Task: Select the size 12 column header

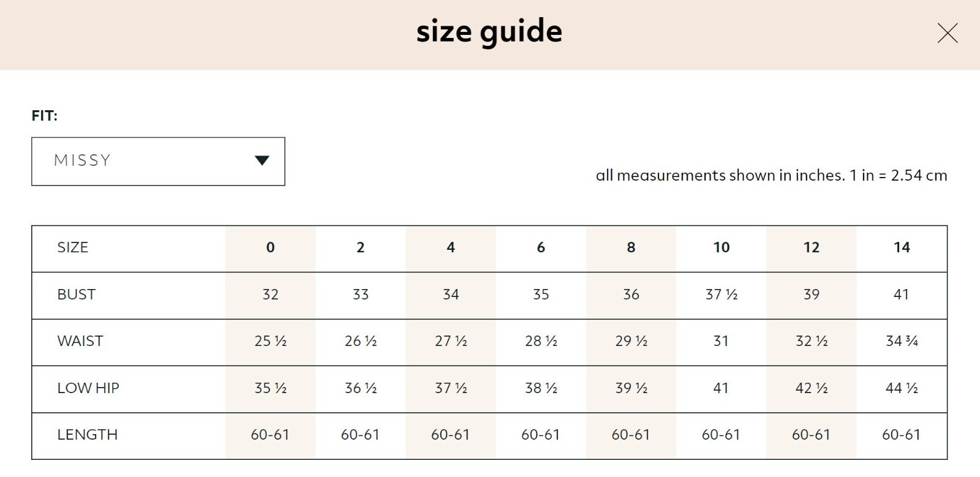Action: click(x=812, y=247)
